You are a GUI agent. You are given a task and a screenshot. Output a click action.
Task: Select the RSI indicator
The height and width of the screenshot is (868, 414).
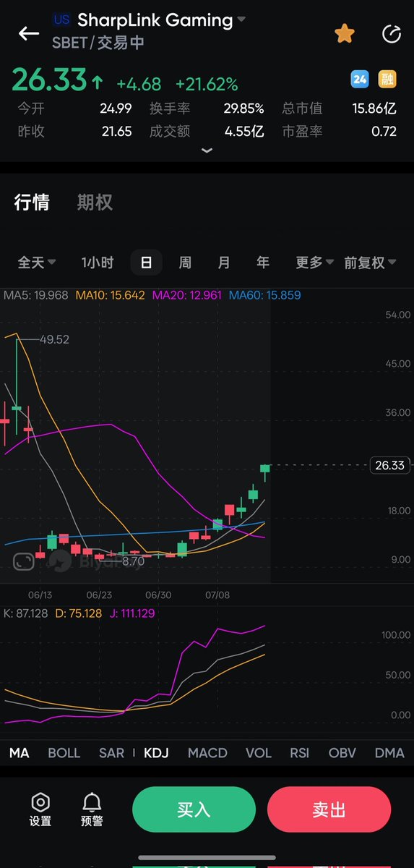[301, 753]
